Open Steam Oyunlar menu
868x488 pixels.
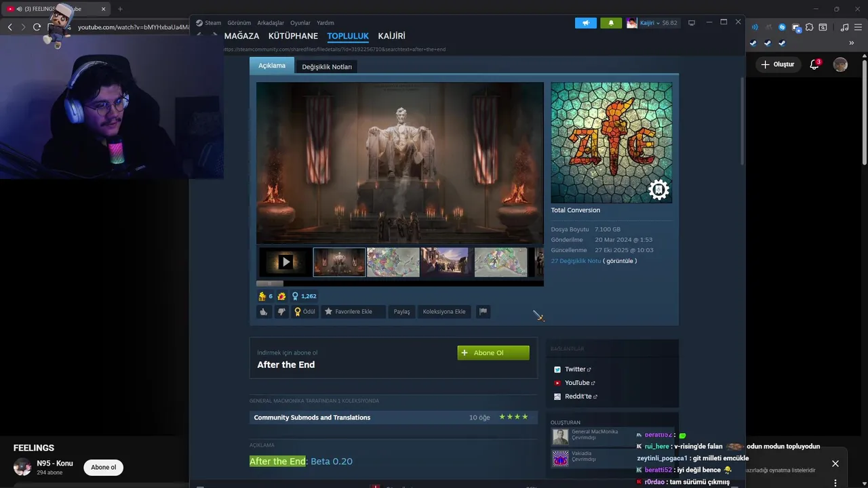click(x=300, y=22)
